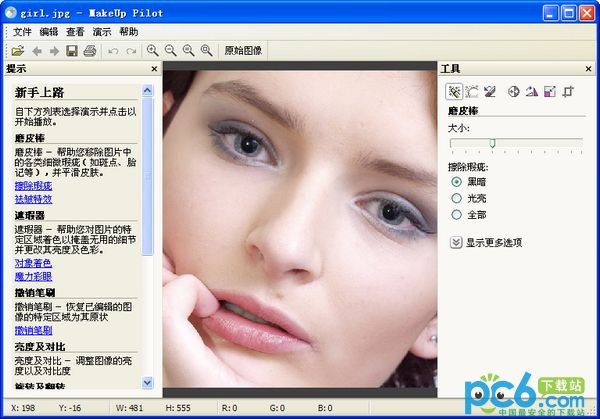Screen dimensions: 600x419
Task: Select the crop tool icon
Action: [568, 92]
